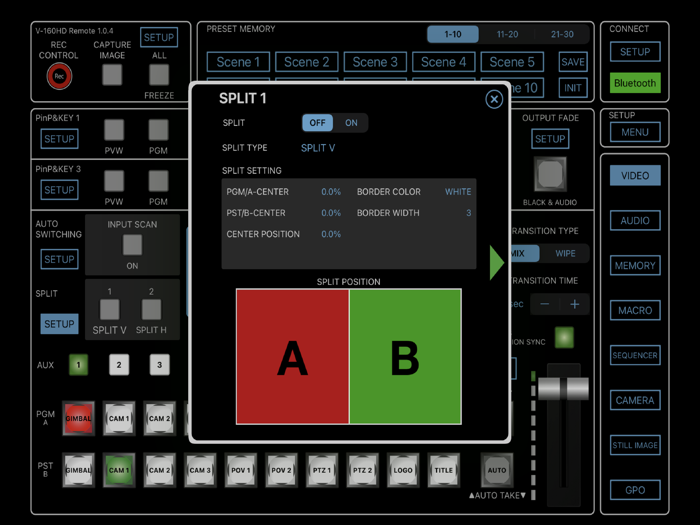Enable split 2 SPLIT H
Screen dimensions: 700x525
(x=151, y=309)
